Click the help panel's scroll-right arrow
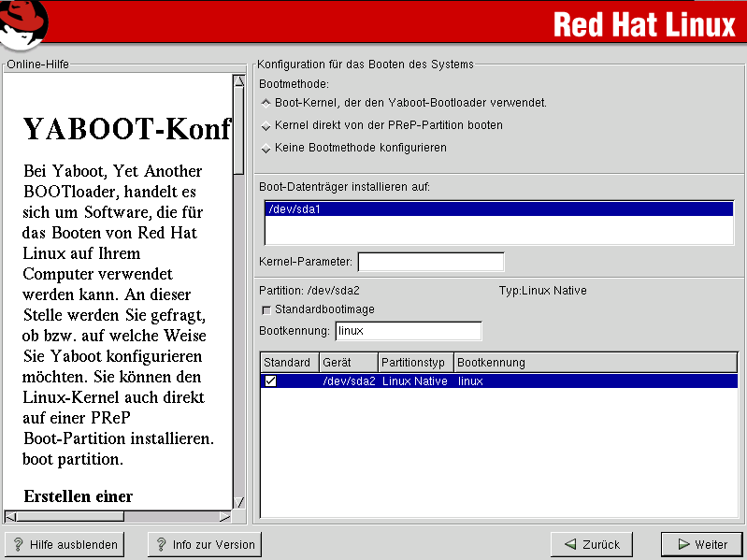The image size is (747, 560). [x=224, y=516]
